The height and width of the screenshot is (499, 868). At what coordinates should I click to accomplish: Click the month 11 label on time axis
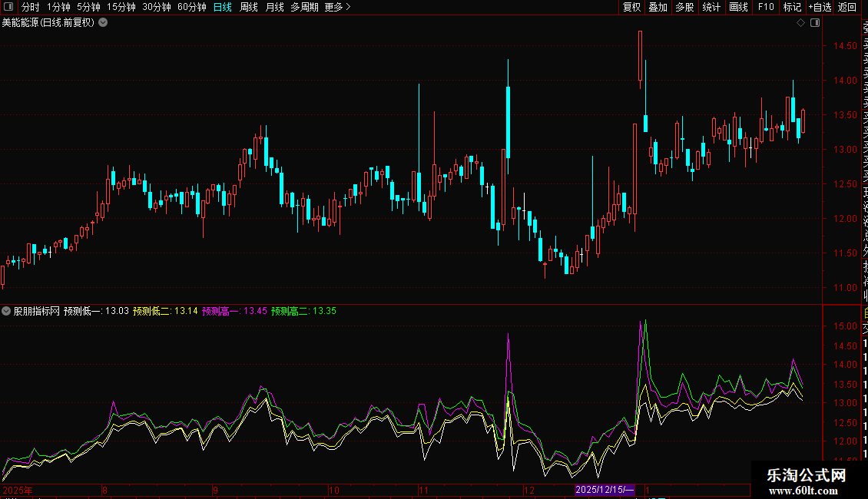coord(423,490)
